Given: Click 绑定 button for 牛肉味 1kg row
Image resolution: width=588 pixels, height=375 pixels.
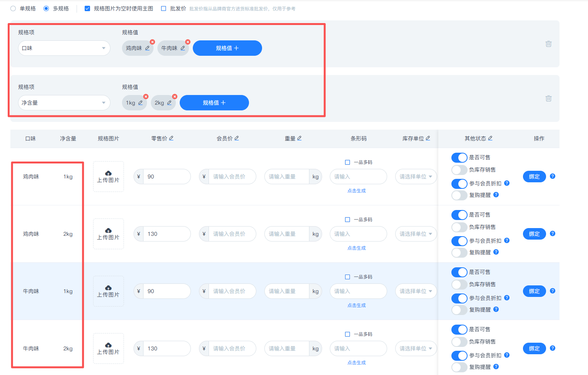Looking at the screenshot, I should pyautogui.click(x=534, y=291).
